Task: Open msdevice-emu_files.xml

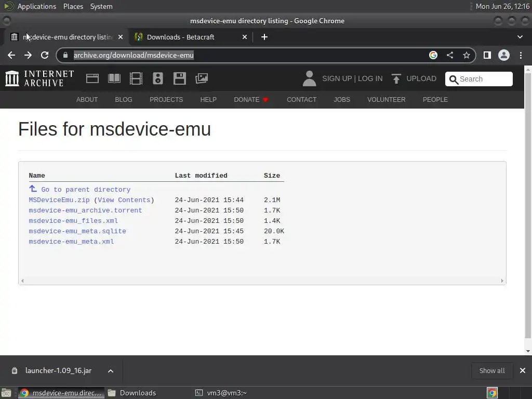Action: point(73,220)
